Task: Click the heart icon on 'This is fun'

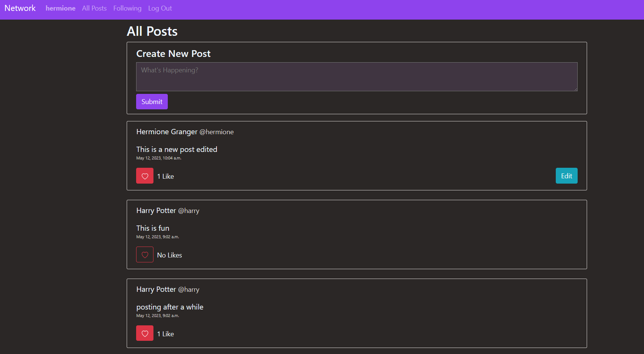Action: 144,254
